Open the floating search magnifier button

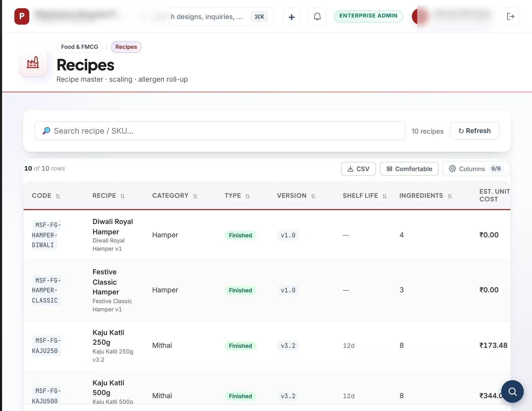[x=512, y=391]
